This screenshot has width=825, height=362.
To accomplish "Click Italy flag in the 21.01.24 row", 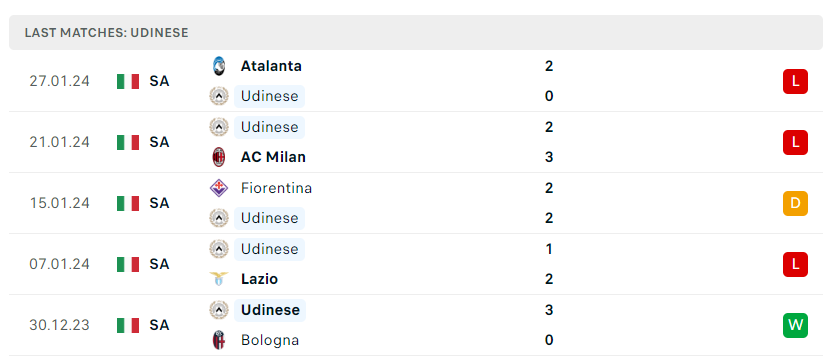I will point(128,142).
